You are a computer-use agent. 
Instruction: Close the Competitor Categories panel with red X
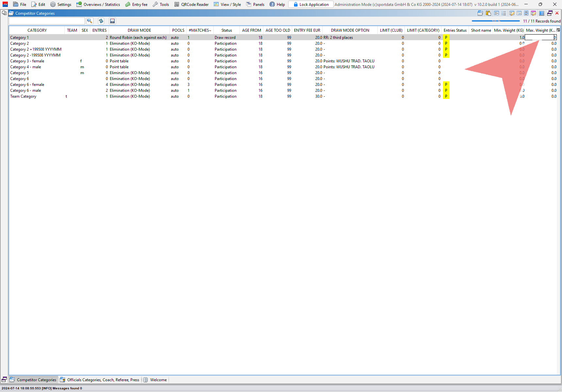coord(557,13)
